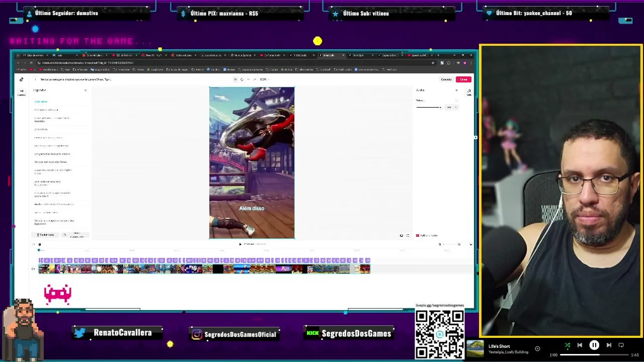Click the timeline playhead marker

pos(39,250)
